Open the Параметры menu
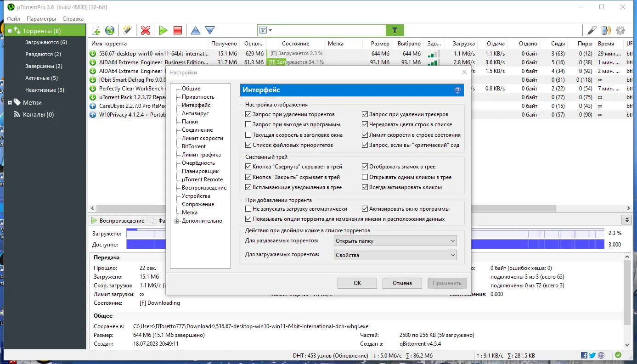 click(41, 19)
